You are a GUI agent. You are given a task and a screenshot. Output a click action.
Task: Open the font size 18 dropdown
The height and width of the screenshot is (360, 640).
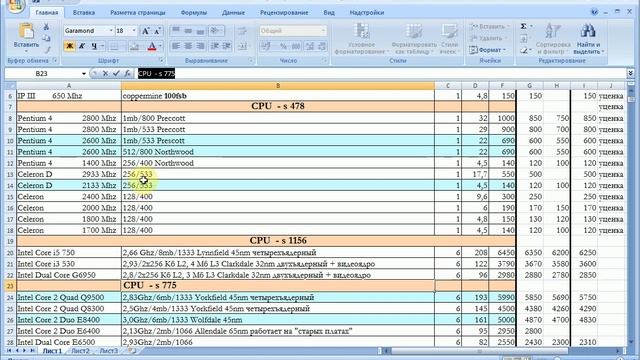134,31
